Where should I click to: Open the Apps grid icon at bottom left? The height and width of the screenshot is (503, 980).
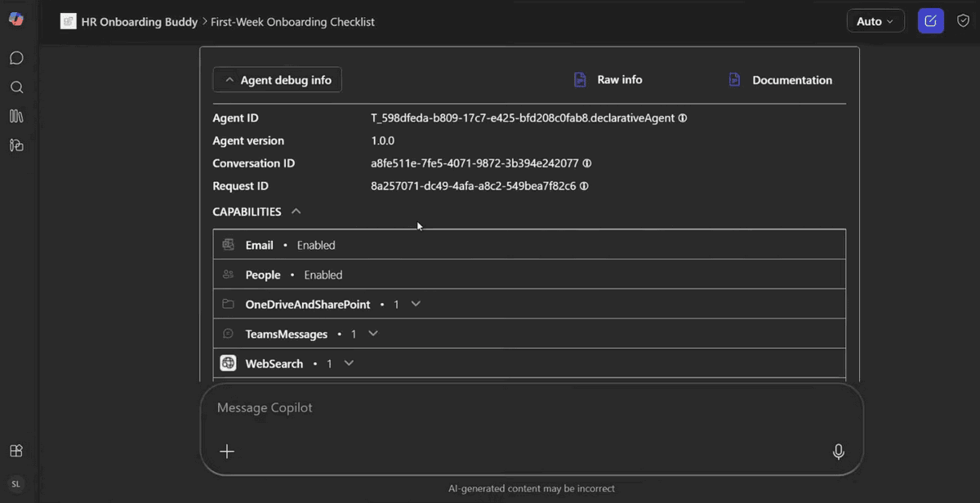pyautogui.click(x=16, y=451)
